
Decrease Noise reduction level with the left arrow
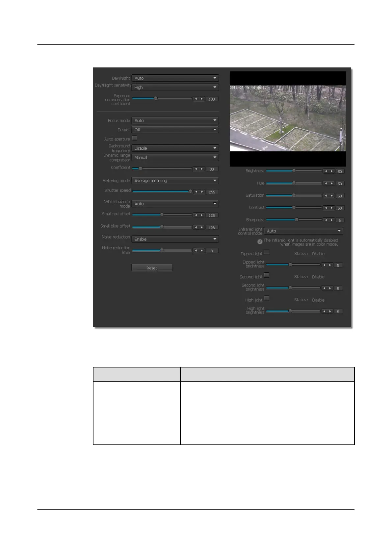(196, 250)
